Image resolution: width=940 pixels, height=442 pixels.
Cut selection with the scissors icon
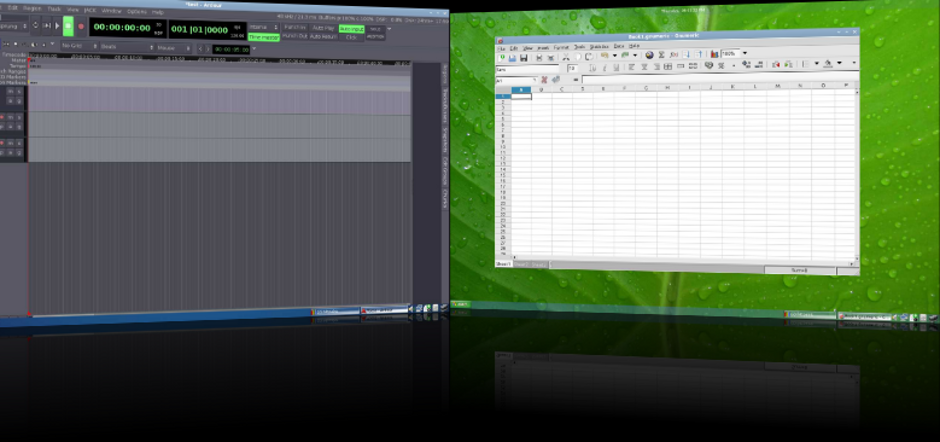point(566,57)
